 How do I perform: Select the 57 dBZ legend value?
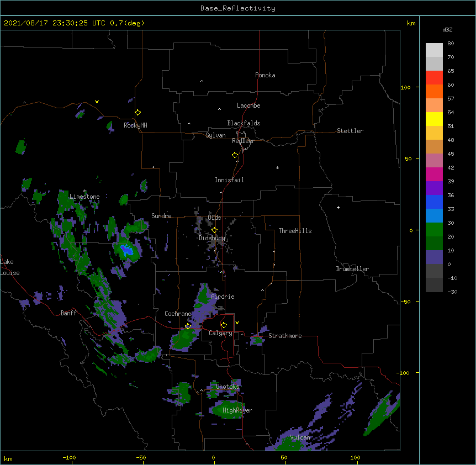(x=451, y=99)
